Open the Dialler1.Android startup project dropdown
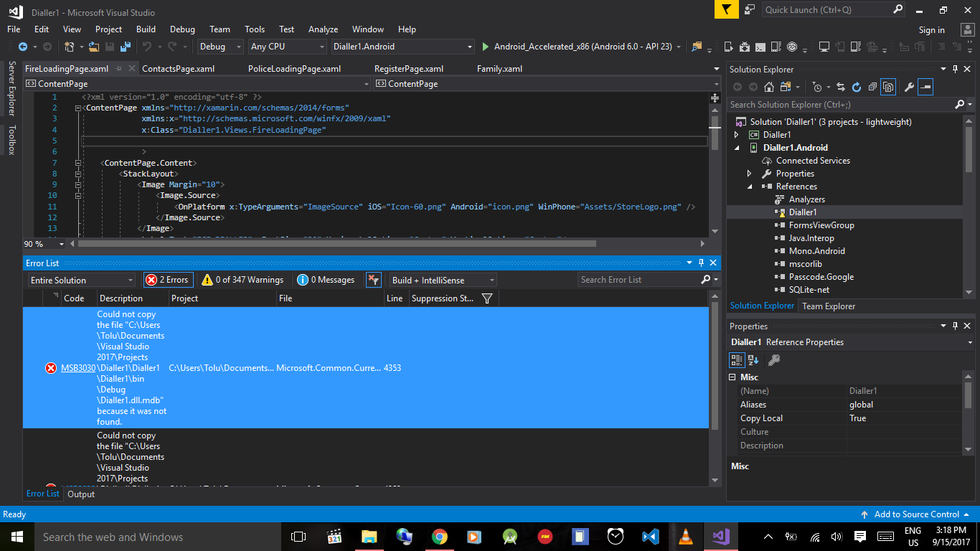The width and height of the screenshot is (980, 551). [x=403, y=47]
